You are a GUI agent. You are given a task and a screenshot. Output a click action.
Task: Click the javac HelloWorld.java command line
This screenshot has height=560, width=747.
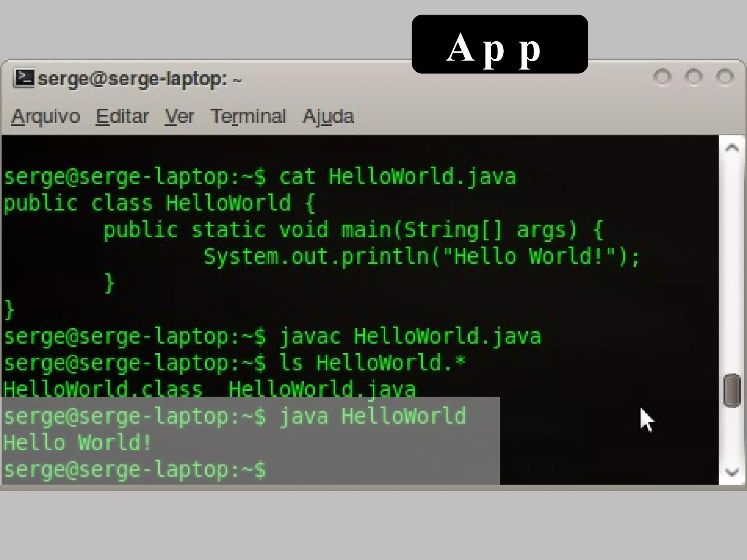click(272, 337)
